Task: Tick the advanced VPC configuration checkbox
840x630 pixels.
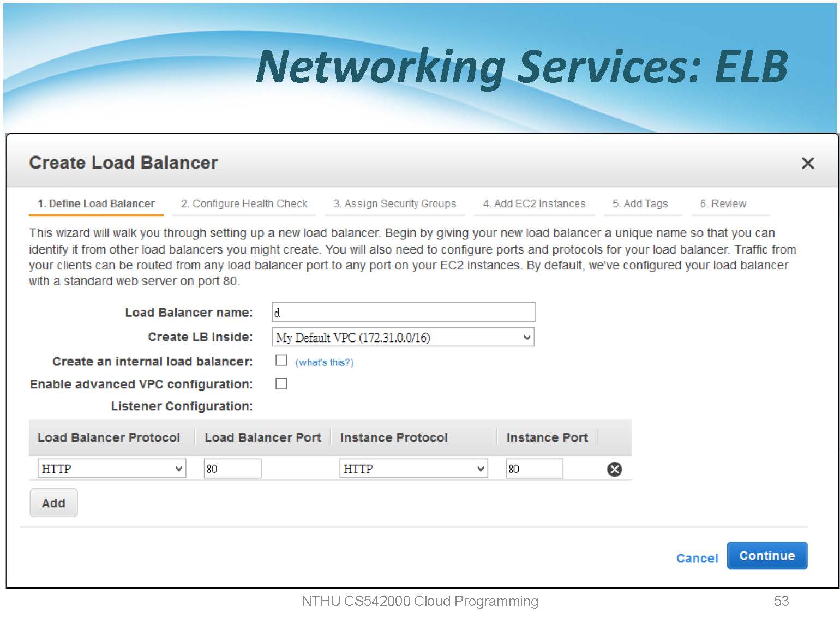Action: pyautogui.click(x=281, y=384)
